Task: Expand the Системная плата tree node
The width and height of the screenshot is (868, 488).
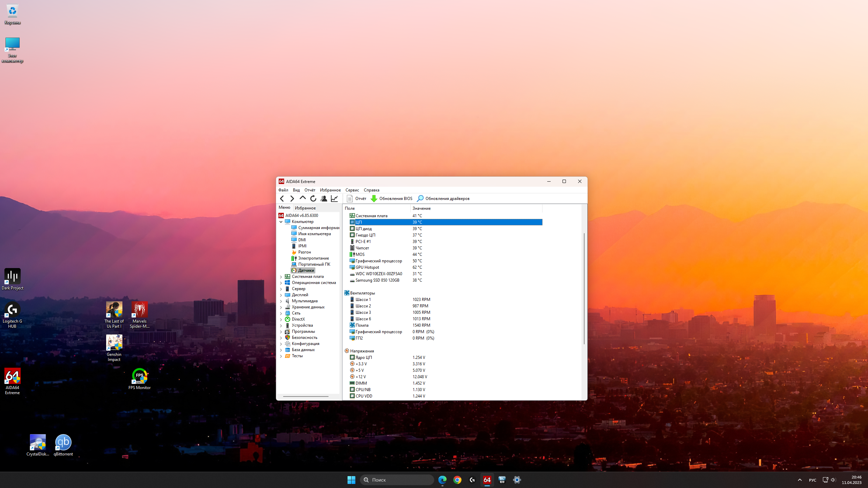Action: coord(281,277)
